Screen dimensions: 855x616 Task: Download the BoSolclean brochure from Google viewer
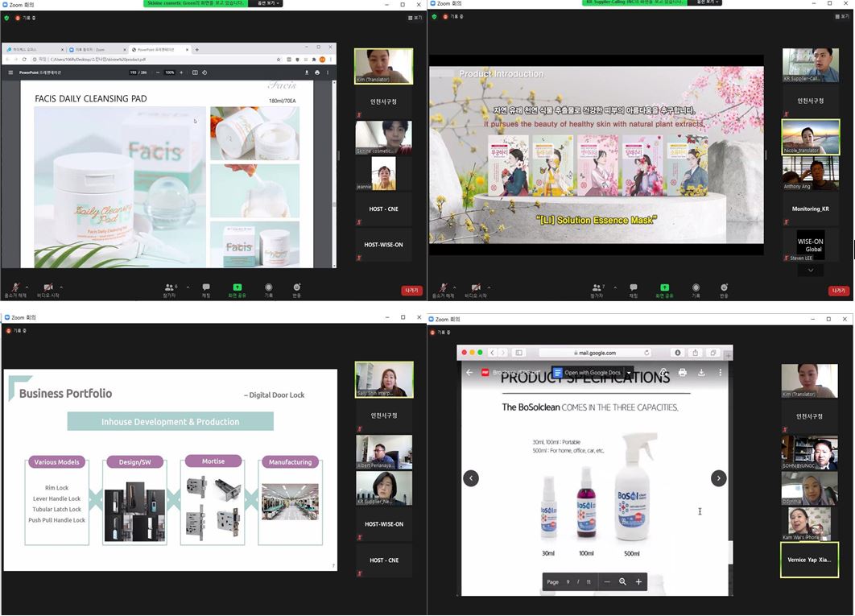coord(701,373)
